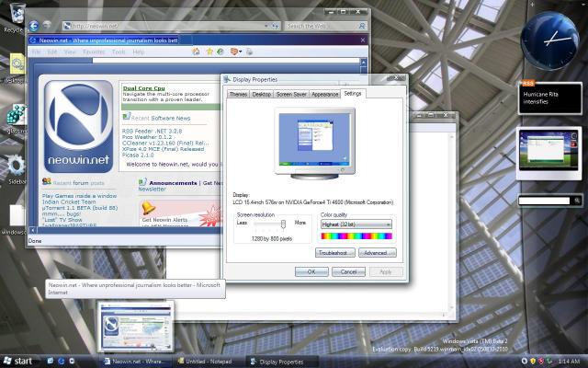Click the Favorites star icon

click(209, 52)
